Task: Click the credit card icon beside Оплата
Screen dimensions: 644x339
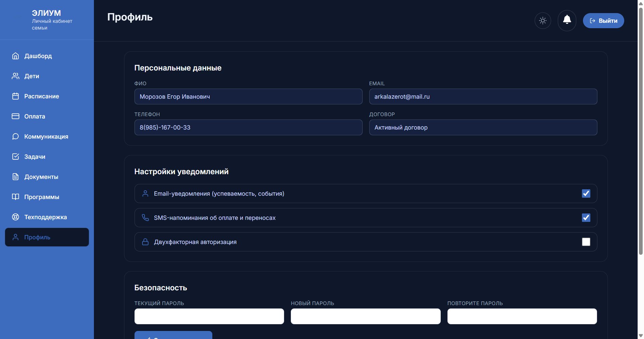Action: coord(15,116)
